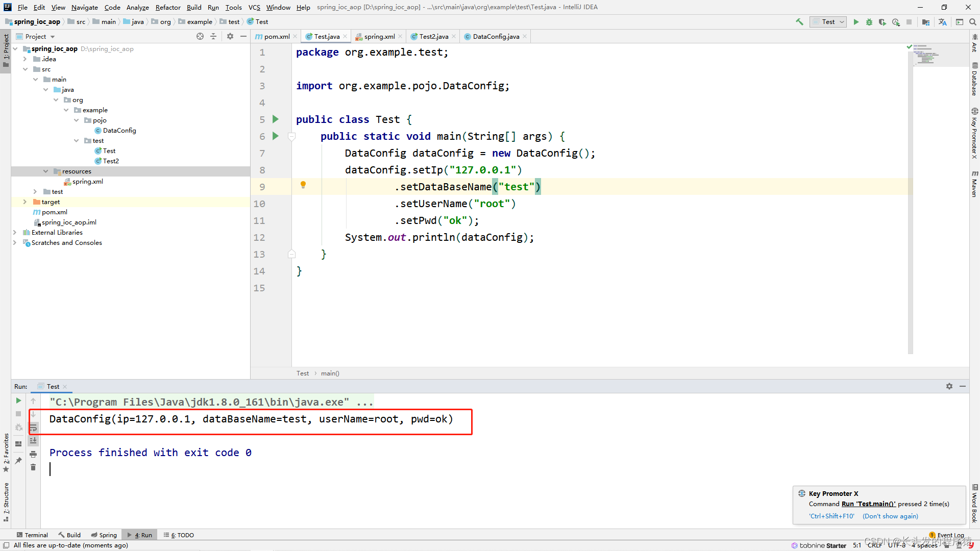The image size is (980, 551).
Task: Click "Don't show again" link in notification
Action: tap(890, 516)
